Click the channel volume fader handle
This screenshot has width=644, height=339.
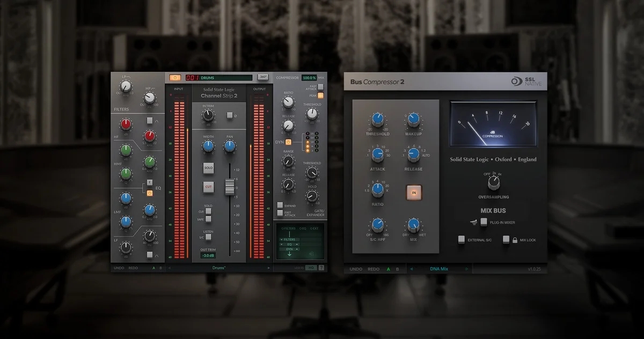click(x=230, y=187)
